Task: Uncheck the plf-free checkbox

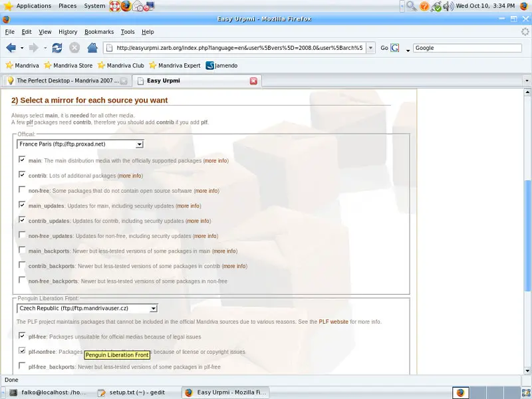Action: click(22, 335)
